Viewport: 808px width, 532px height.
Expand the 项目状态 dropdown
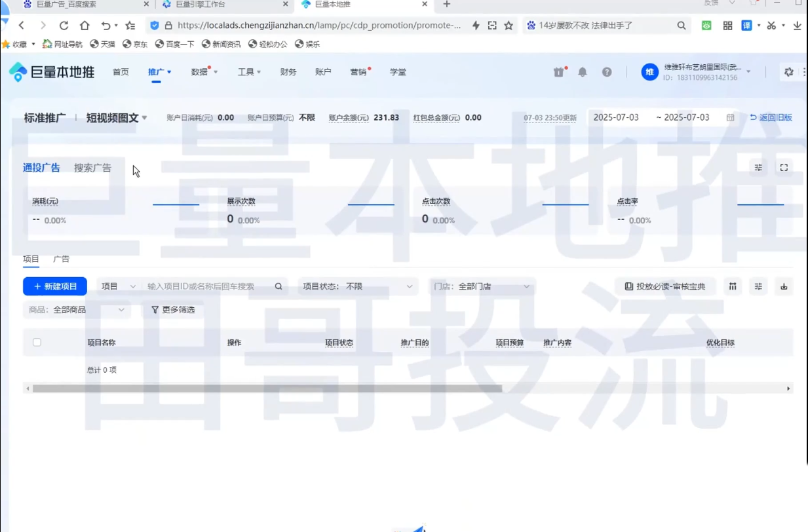tap(358, 286)
